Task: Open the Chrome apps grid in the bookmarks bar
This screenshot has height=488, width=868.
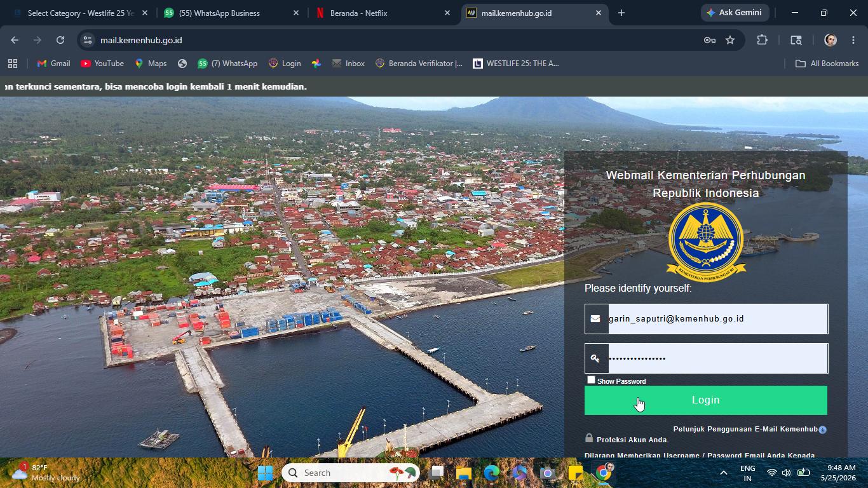Action: tap(13, 64)
